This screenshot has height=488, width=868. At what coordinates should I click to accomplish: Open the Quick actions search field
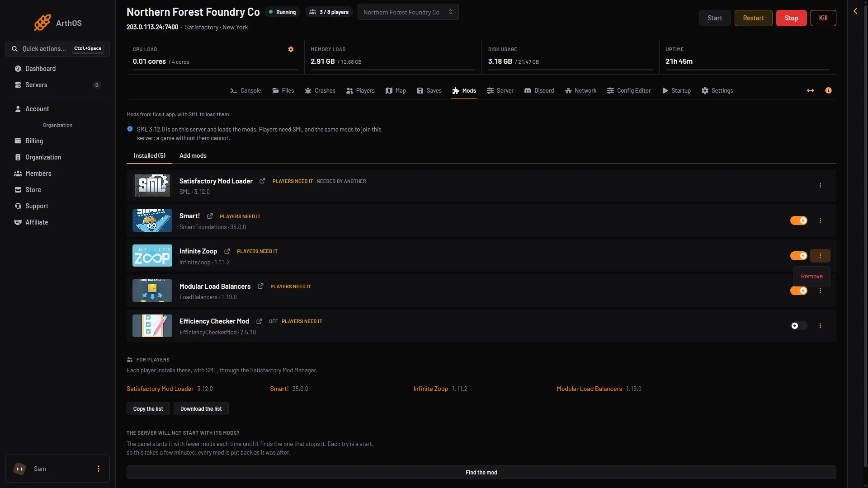pos(57,48)
